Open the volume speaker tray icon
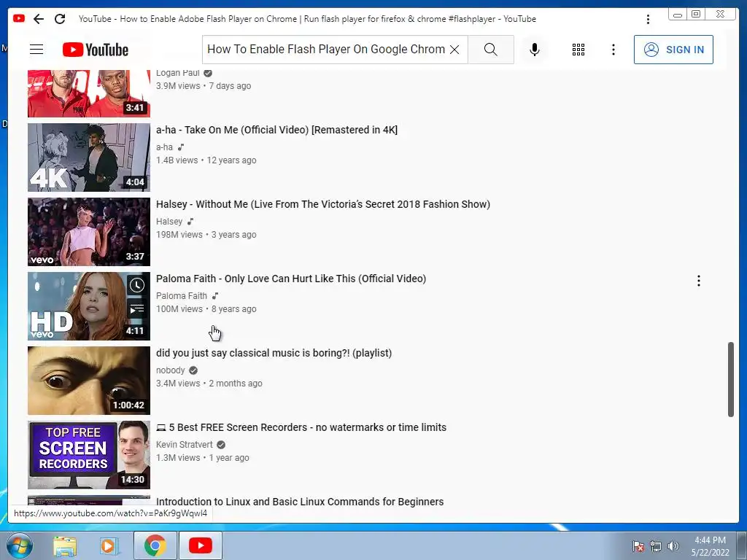The width and height of the screenshot is (747, 560). pyautogui.click(x=673, y=545)
